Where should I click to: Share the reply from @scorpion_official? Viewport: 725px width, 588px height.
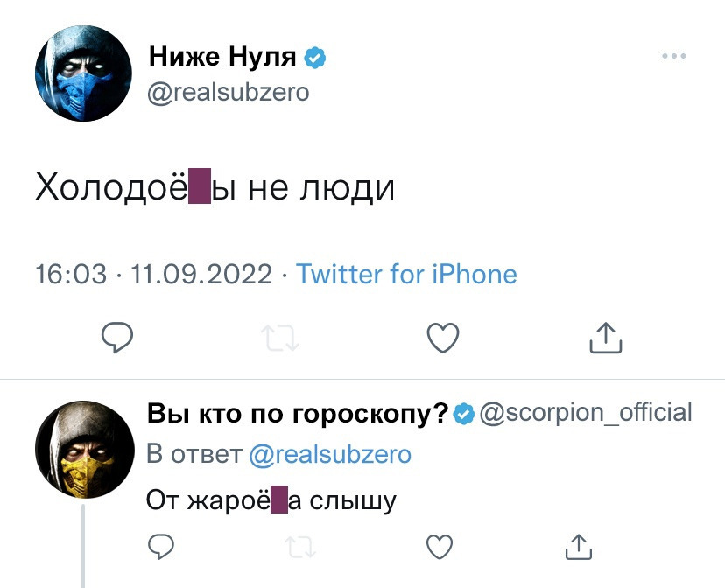click(579, 548)
